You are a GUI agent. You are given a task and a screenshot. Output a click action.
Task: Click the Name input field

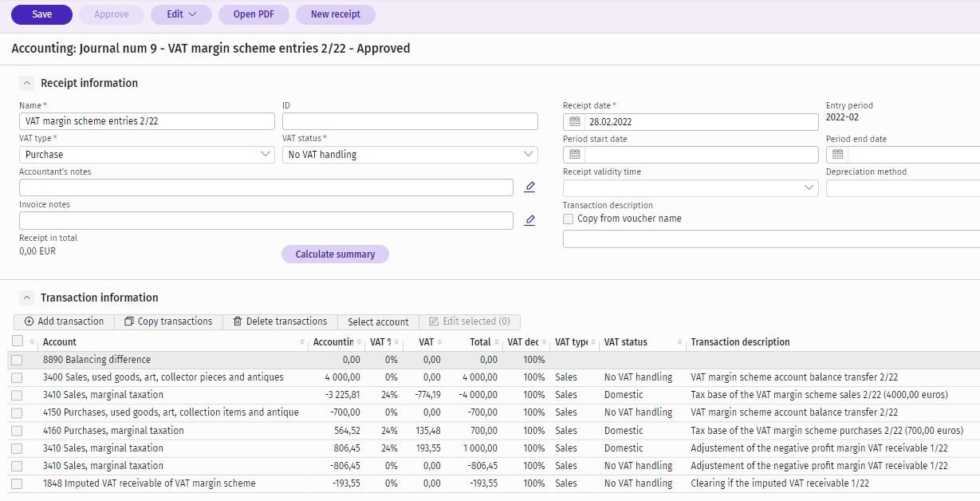tap(147, 121)
